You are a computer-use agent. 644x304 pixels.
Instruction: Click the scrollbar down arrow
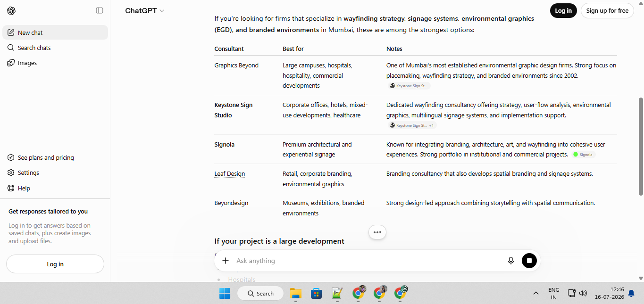tap(641, 278)
